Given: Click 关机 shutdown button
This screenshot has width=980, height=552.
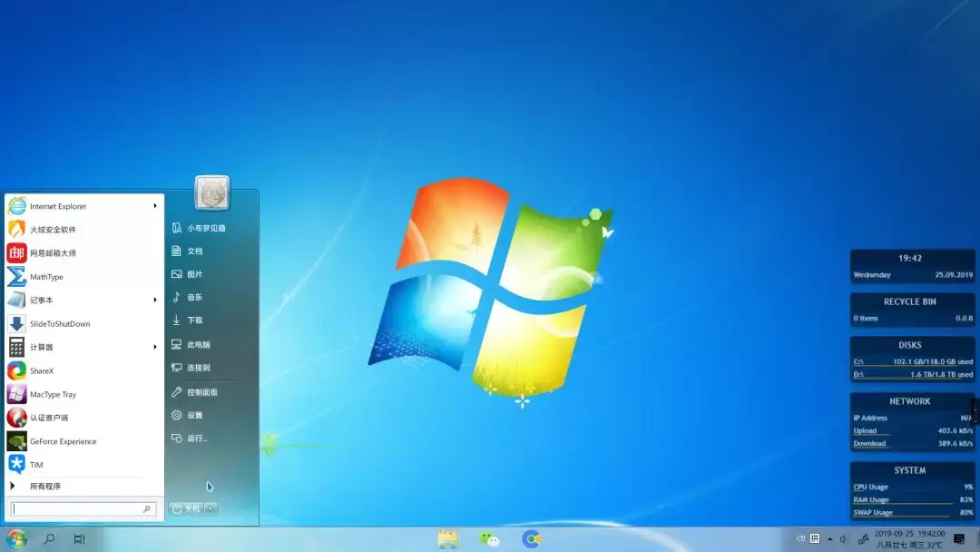Looking at the screenshot, I should [x=187, y=508].
